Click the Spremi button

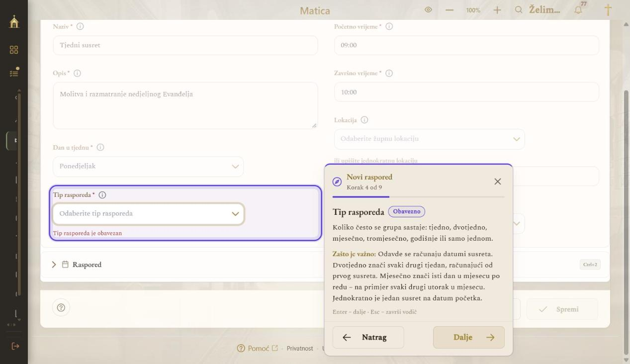pos(562,309)
